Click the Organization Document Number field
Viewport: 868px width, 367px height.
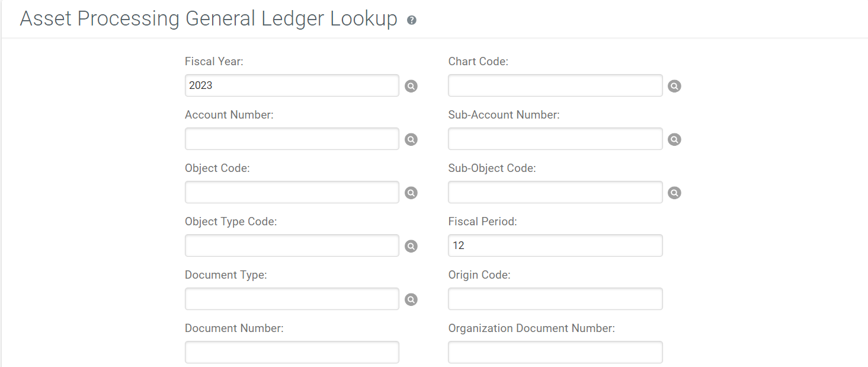[x=555, y=352]
